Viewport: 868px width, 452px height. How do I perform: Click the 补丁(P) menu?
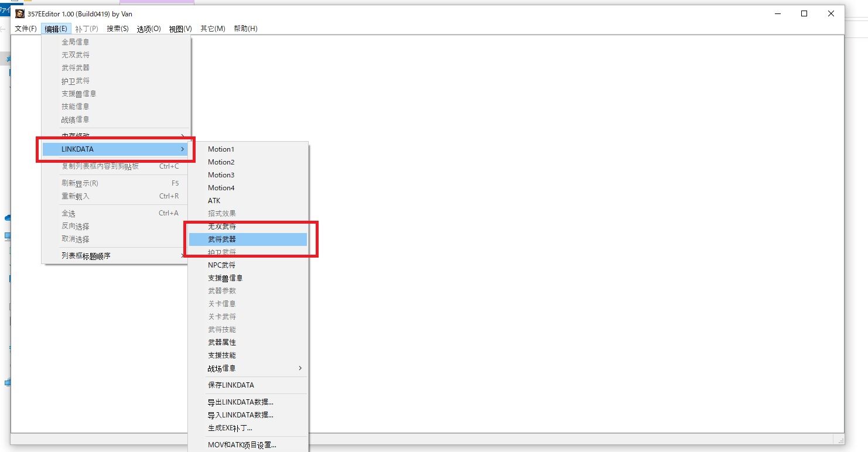87,29
